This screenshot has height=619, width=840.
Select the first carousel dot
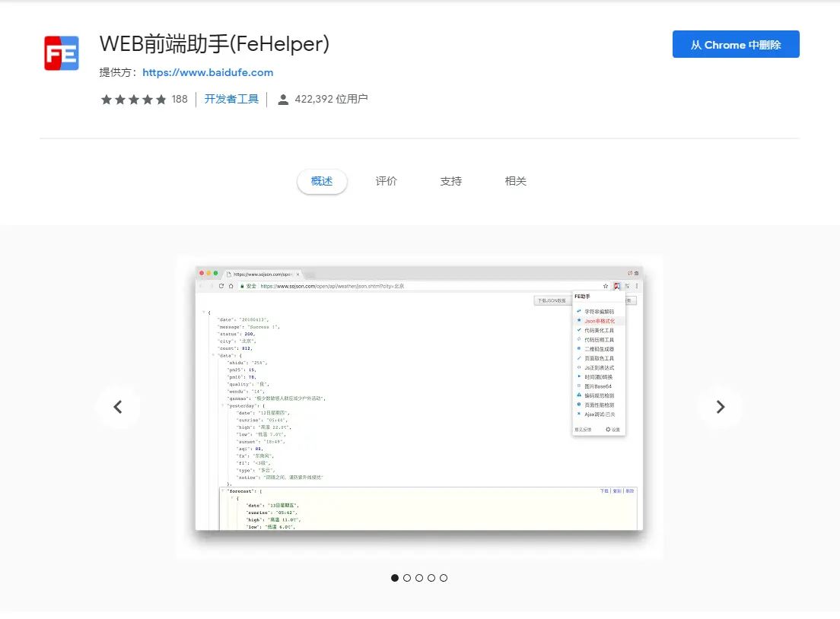coord(395,578)
